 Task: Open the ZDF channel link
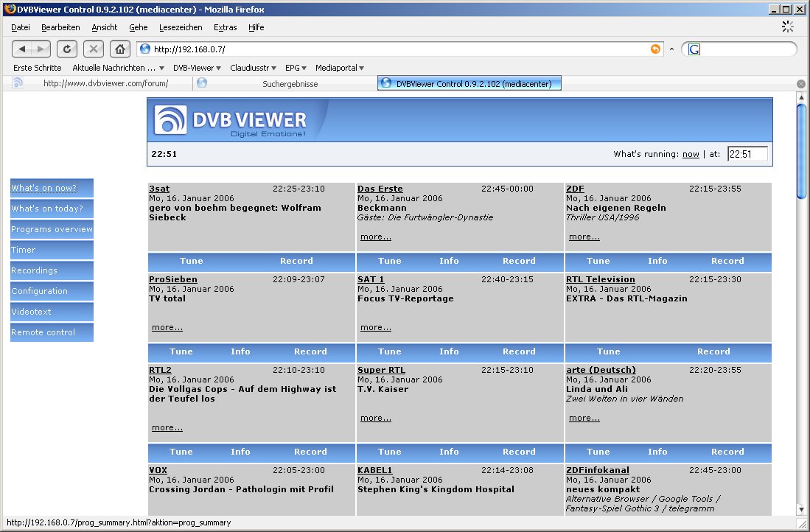pyautogui.click(x=575, y=189)
